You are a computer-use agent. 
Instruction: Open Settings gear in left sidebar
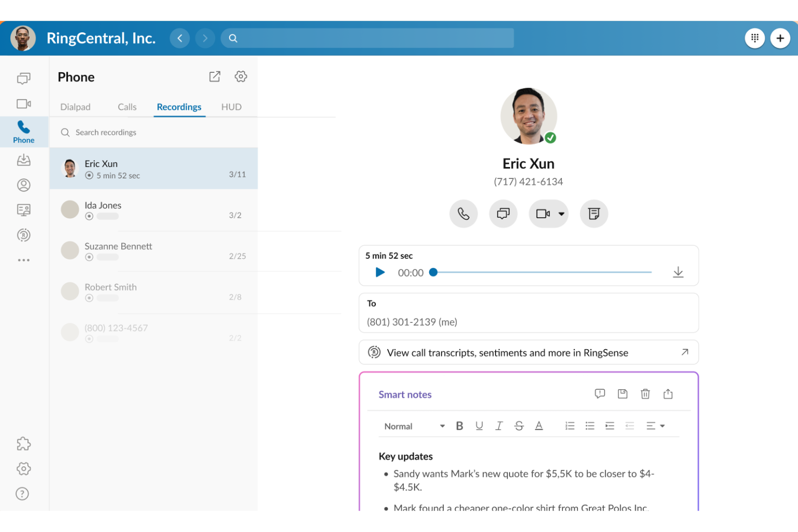(24, 468)
